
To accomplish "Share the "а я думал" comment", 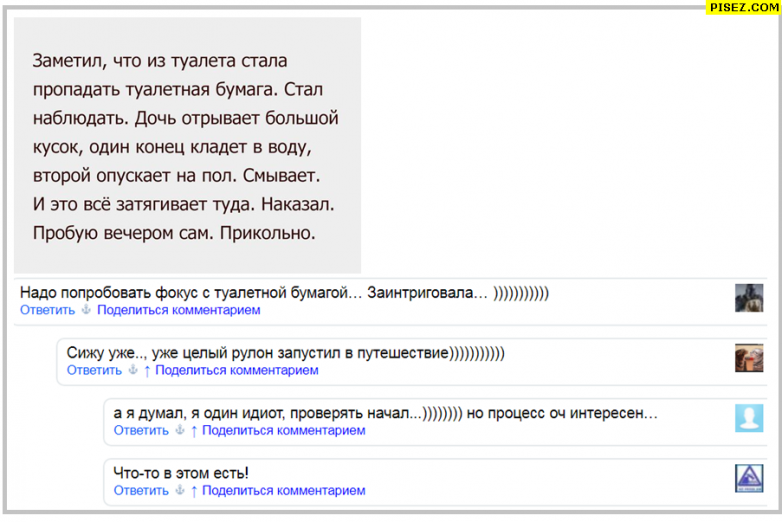I will (x=284, y=430).
